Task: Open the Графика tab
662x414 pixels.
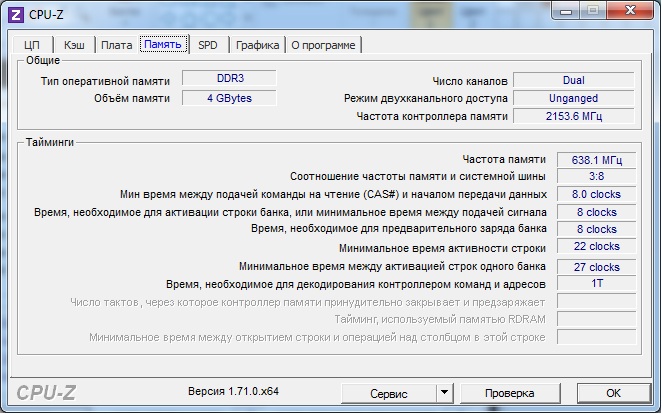Action: coord(257,45)
